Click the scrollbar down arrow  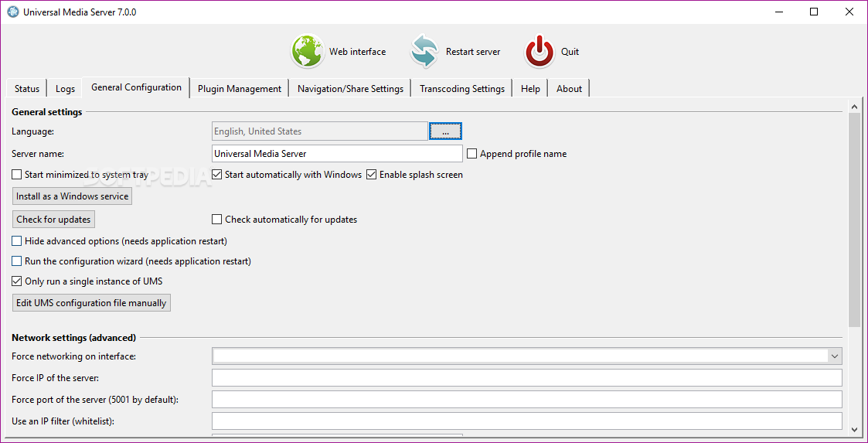tap(854, 428)
